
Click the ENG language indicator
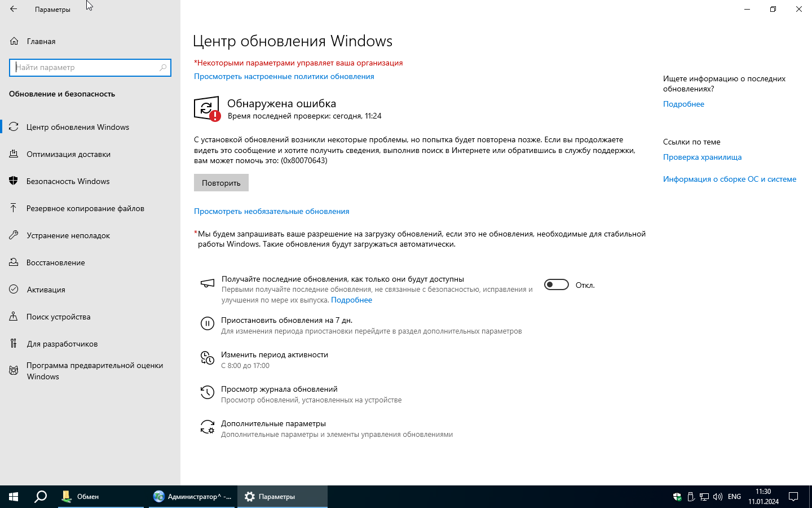click(734, 497)
